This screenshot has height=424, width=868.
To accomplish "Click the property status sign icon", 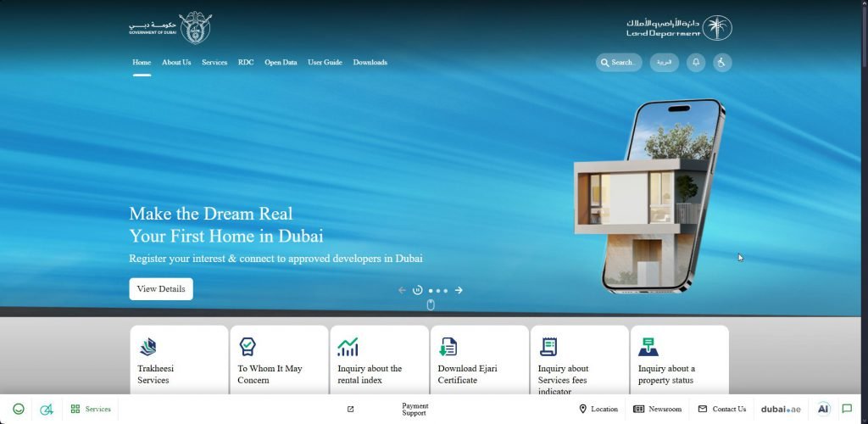I will tap(648, 347).
